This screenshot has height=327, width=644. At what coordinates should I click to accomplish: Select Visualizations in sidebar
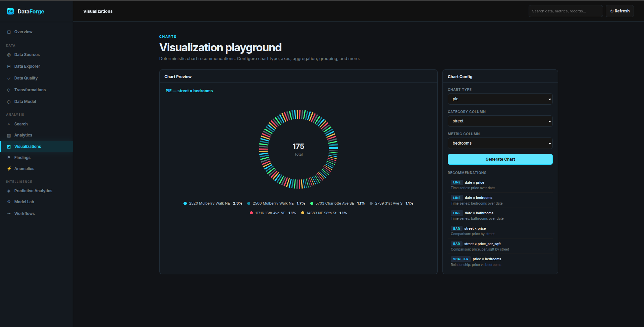(36, 147)
